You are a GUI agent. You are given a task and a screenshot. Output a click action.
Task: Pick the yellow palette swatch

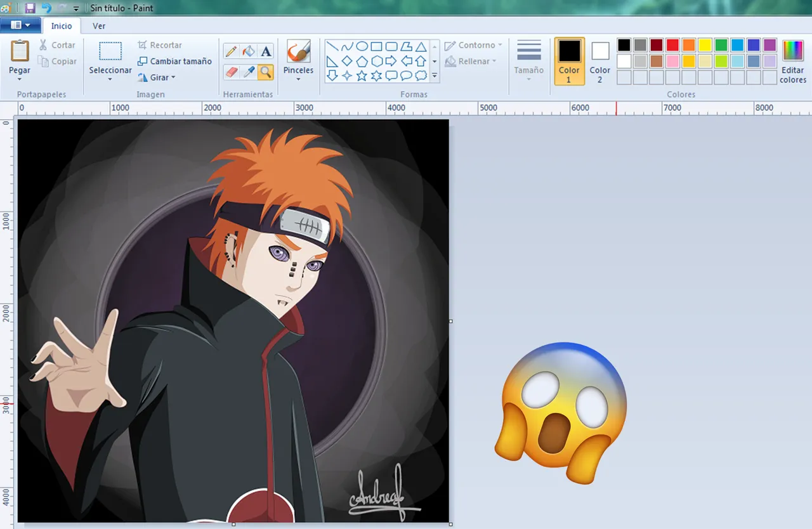coord(705,45)
